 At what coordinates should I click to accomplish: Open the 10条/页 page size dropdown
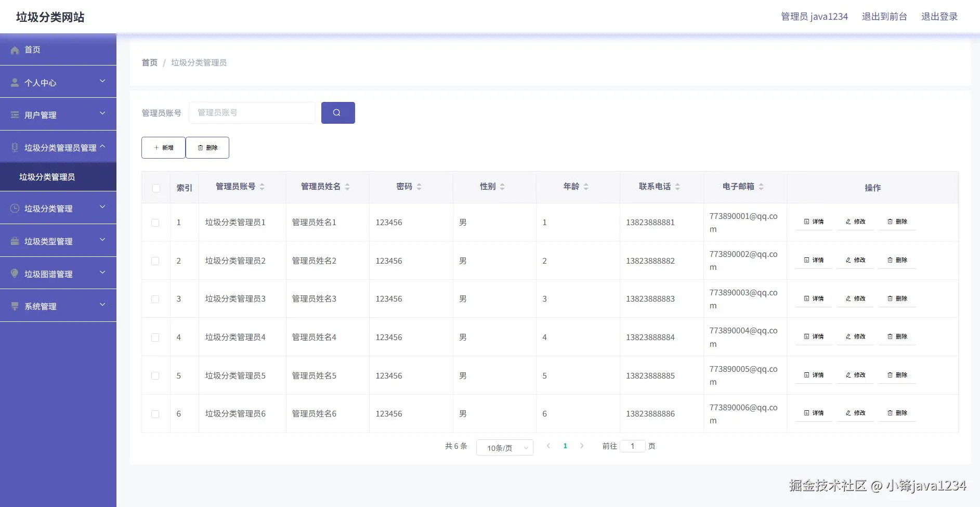505,448
